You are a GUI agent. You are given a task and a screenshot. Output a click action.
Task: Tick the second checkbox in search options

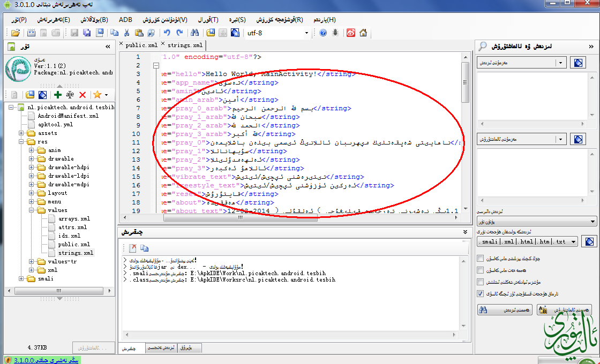click(480, 270)
